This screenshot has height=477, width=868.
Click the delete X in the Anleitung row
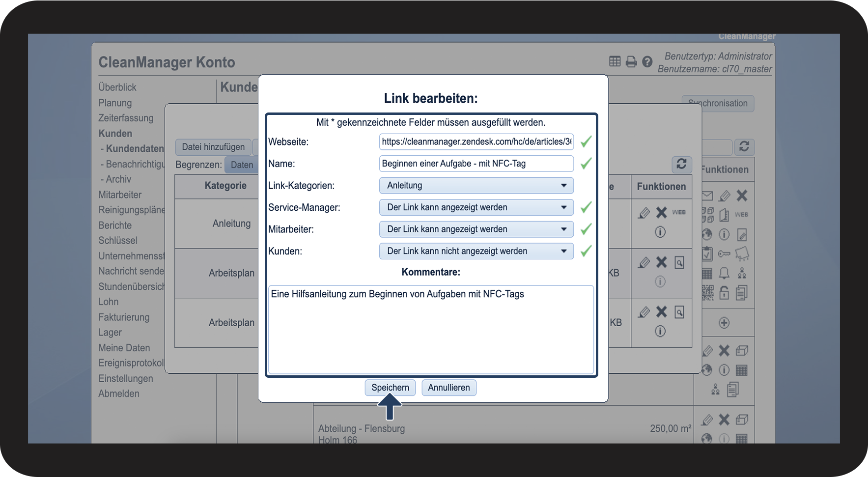point(662,212)
